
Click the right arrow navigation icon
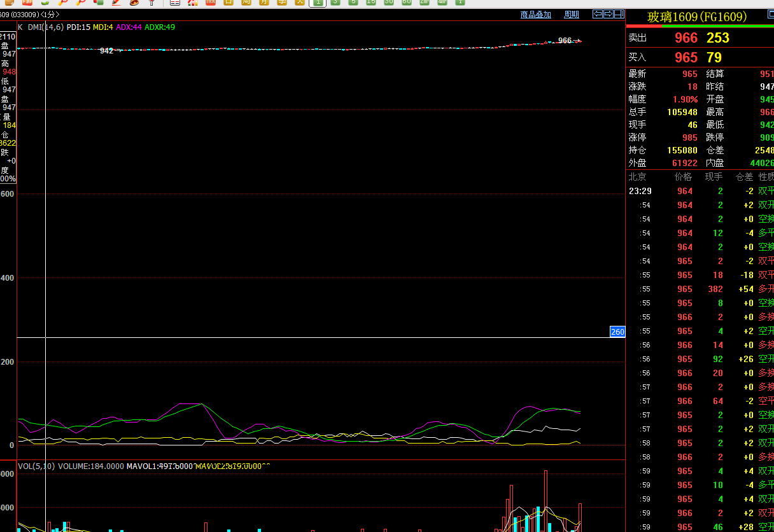point(609,14)
